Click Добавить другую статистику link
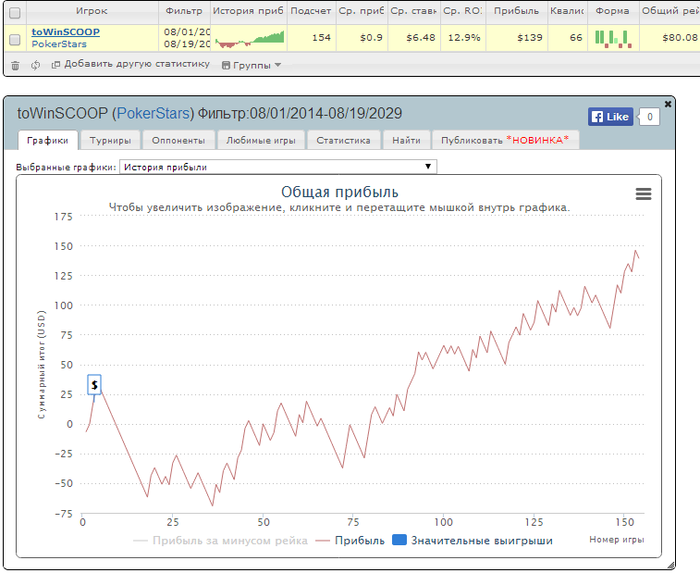 (x=137, y=64)
